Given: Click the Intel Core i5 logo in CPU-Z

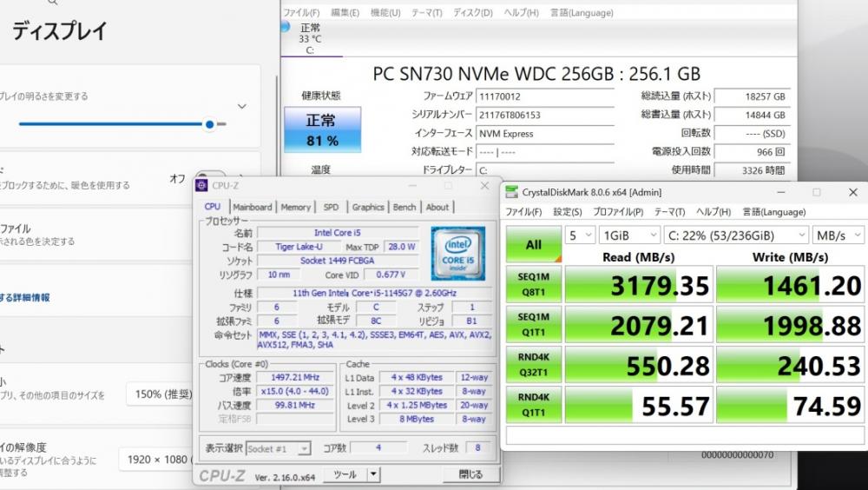Looking at the screenshot, I should coord(457,254).
